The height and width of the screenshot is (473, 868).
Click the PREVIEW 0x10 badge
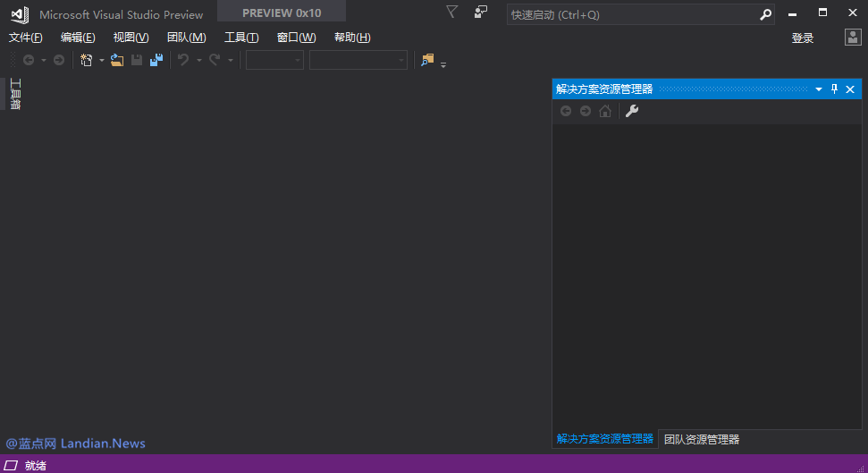pos(282,13)
